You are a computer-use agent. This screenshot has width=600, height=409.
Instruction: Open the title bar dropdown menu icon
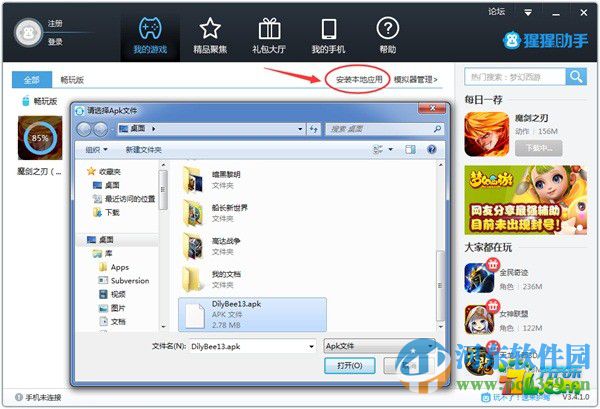tap(528, 12)
